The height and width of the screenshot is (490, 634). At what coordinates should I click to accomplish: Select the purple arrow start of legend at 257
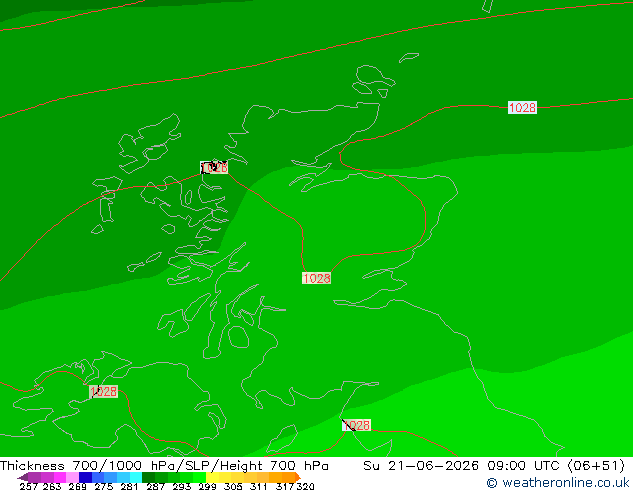point(23,477)
